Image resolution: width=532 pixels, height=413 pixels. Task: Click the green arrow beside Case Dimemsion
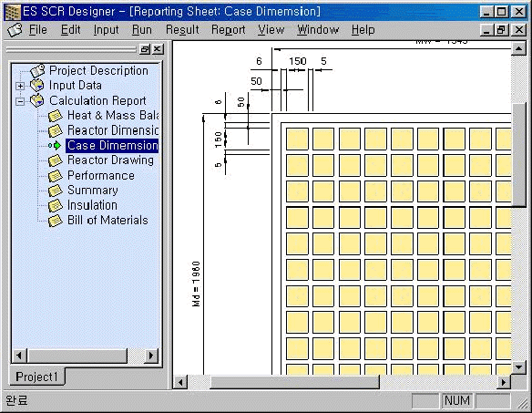56,145
